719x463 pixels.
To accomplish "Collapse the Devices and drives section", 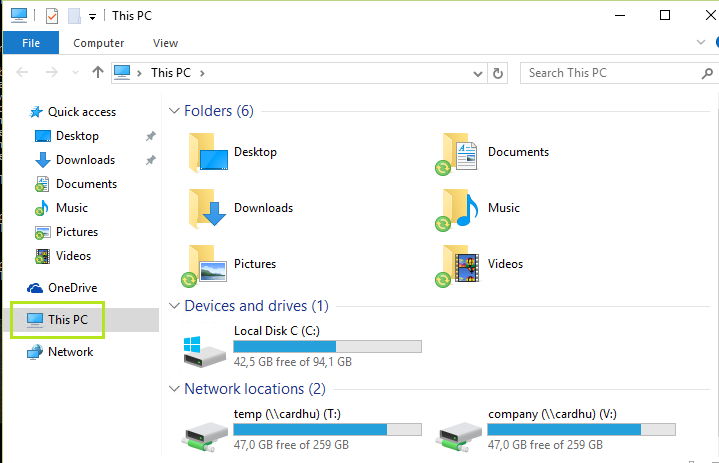I will click(x=175, y=306).
